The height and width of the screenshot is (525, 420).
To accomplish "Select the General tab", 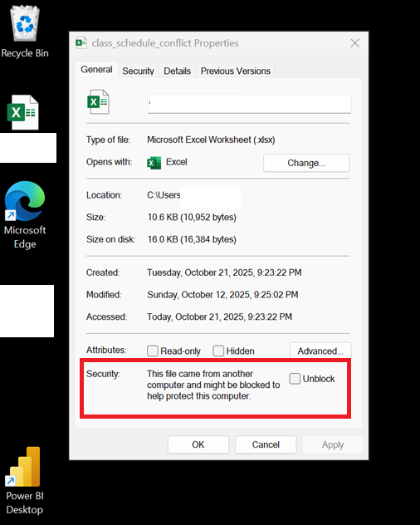I will coord(96,70).
